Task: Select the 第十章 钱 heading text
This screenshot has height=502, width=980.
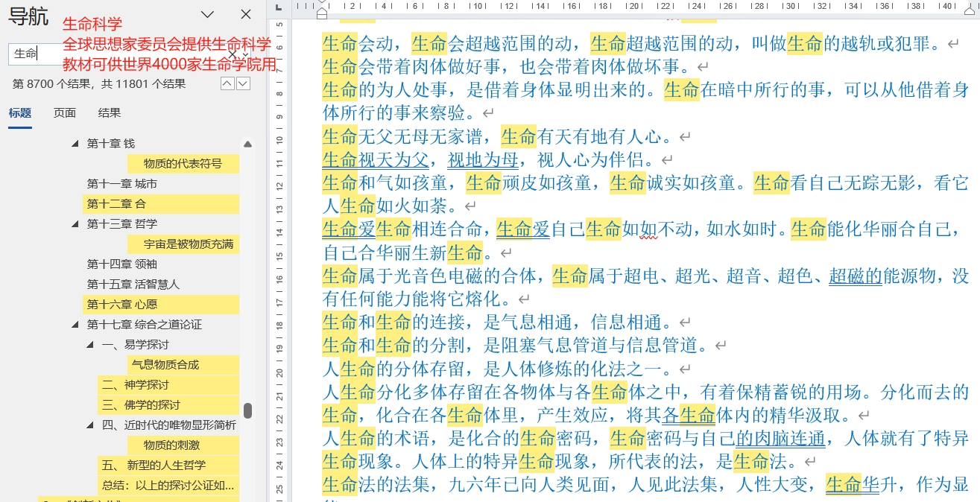Action: click(x=111, y=144)
